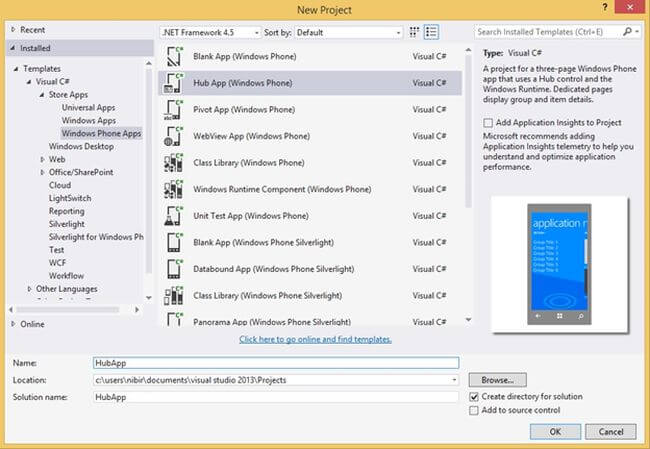Click the template list vertical scrollbar thumb
650x449 pixels.
(468, 131)
